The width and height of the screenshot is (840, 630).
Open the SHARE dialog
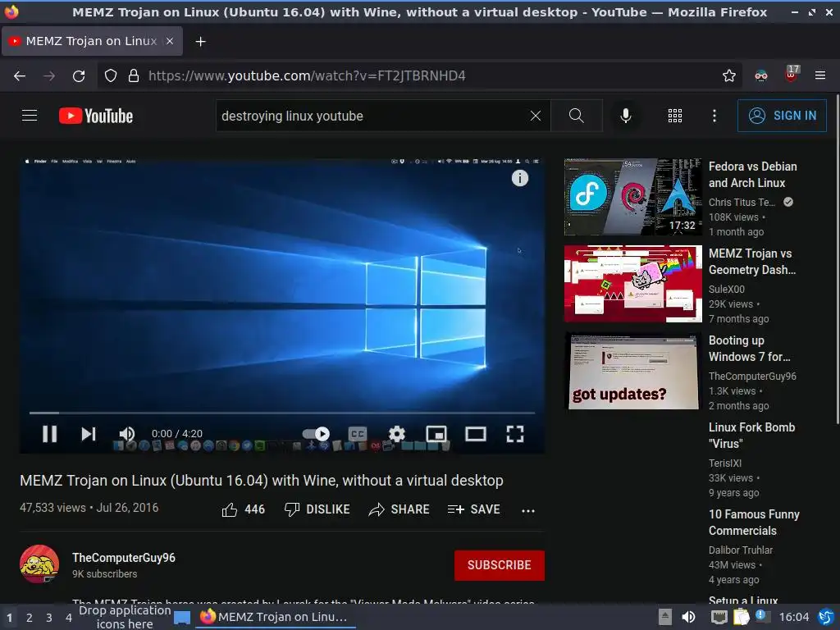coord(399,509)
